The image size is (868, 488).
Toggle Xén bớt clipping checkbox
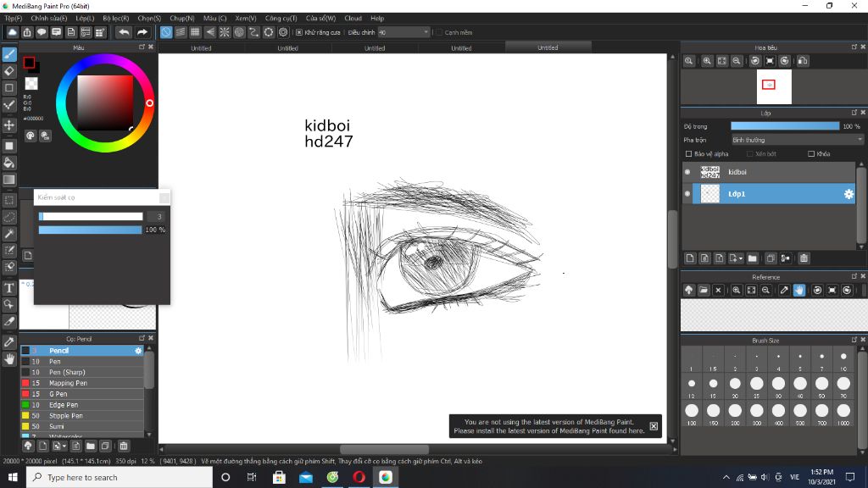click(749, 154)
